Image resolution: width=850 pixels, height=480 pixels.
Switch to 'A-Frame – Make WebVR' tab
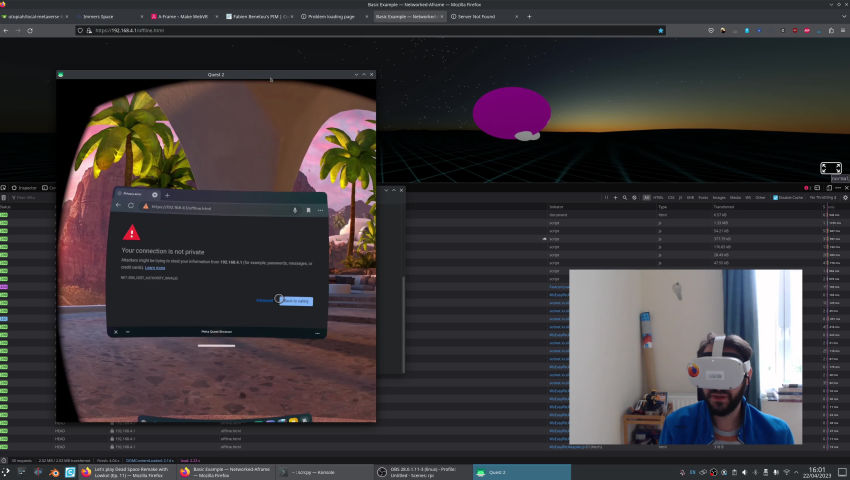coord(183,17)
